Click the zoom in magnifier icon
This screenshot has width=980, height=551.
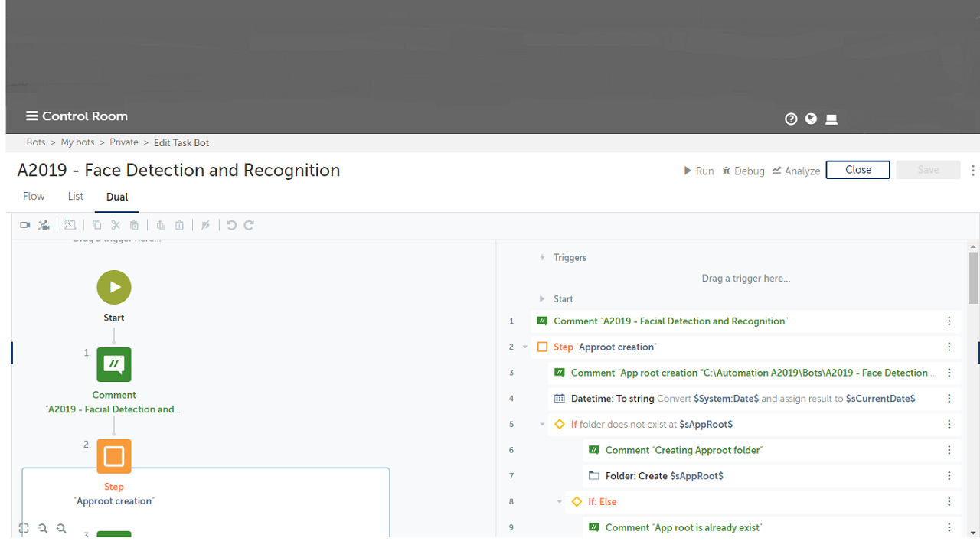(61, 528)
